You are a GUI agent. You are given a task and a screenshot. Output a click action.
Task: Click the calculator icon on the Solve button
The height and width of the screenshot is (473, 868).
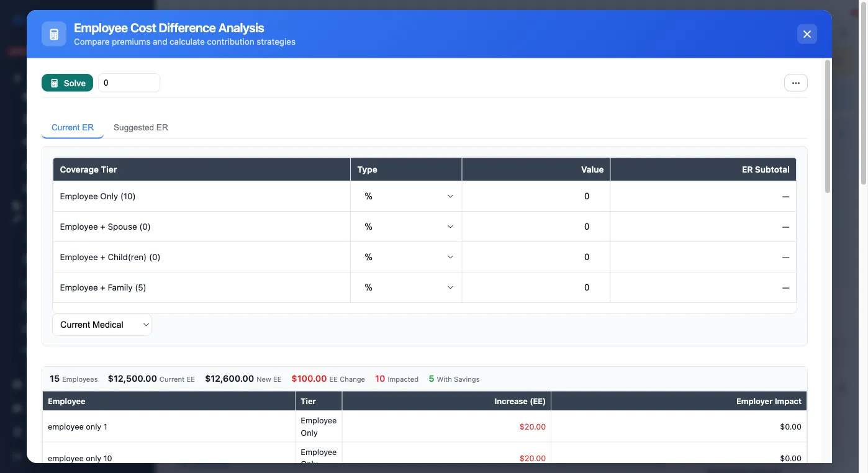tap(55, 83)
